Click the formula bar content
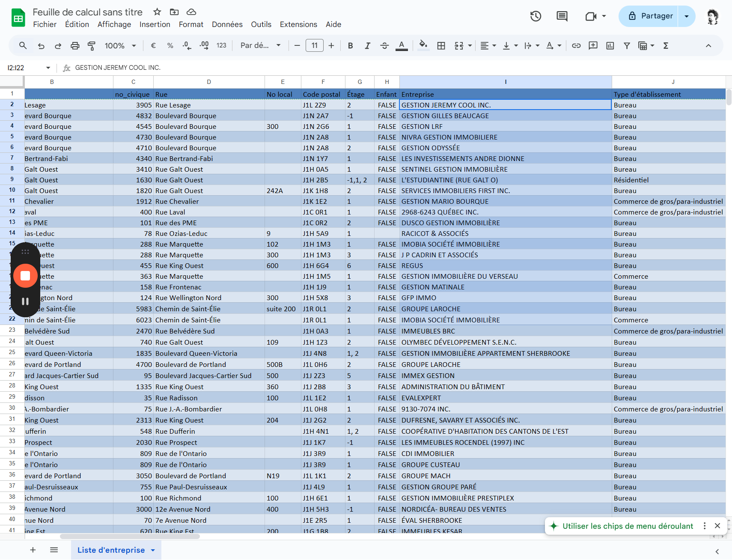 pos(118,68)
